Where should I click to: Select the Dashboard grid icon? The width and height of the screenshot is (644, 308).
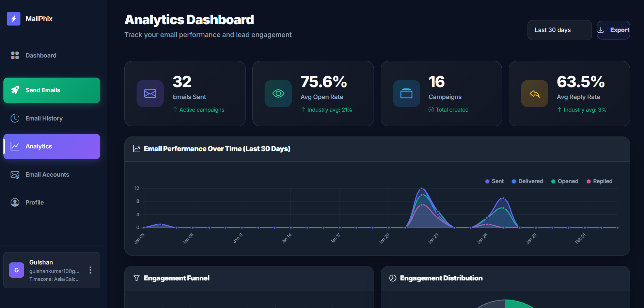click(x=15, y=55)
